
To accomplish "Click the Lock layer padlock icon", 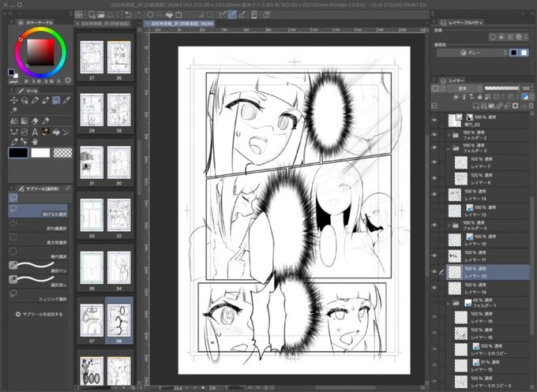I will (x=480, y=97).
